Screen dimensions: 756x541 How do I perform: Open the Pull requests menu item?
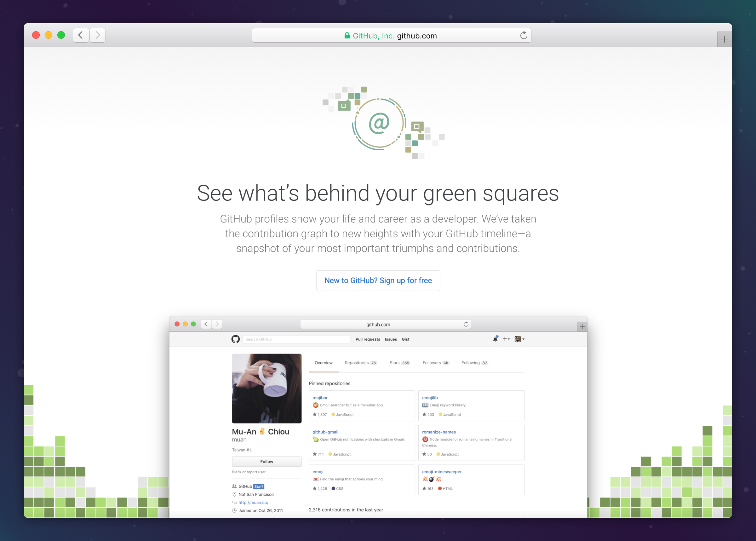point(367,339)
